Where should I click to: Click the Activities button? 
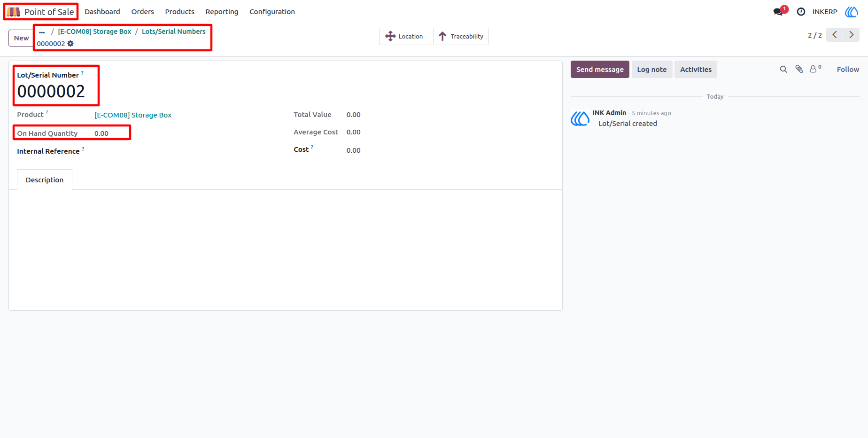pyautogui.click(x=696, y=70)
